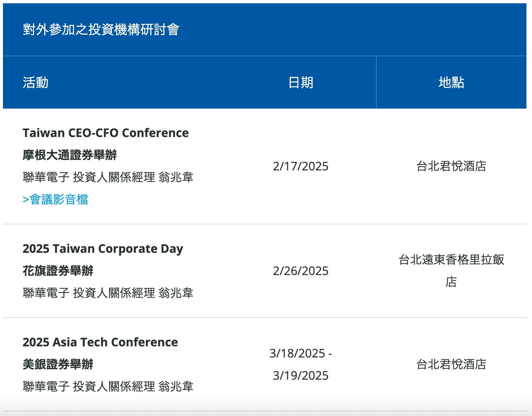Click the 地點 column header
The height and width of the screenshot is (416, 532).
451,82
